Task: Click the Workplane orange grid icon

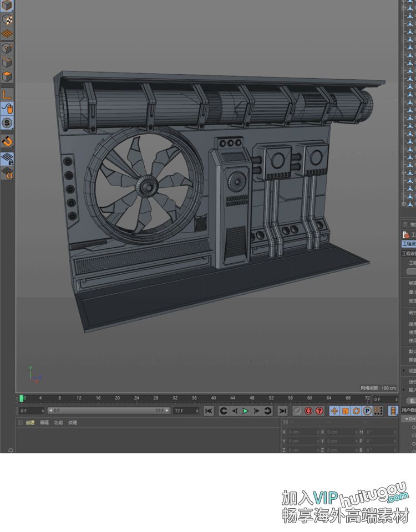Action: click(7, 34)
